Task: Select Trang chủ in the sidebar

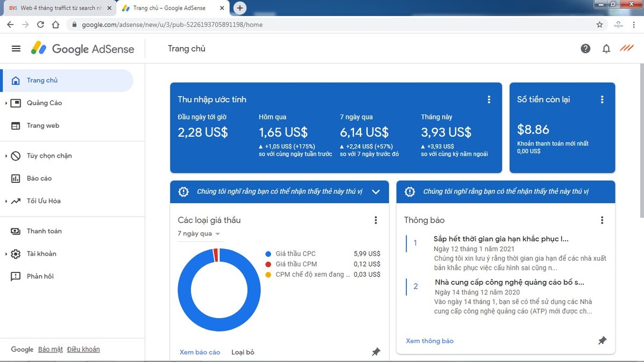Action: point(67,80)
